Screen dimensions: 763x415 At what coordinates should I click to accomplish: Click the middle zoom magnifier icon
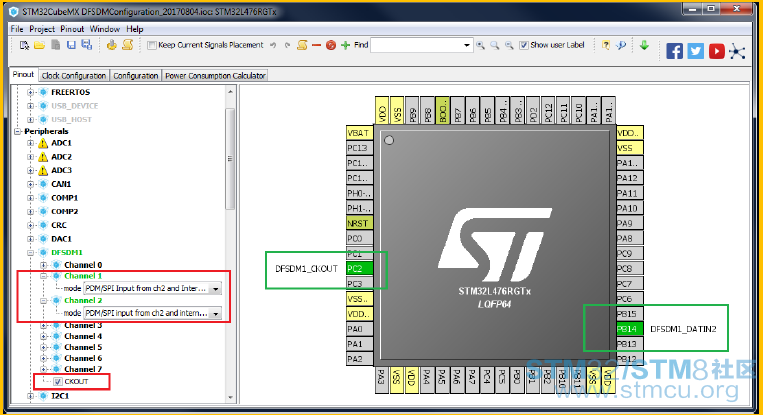(494, 45)
